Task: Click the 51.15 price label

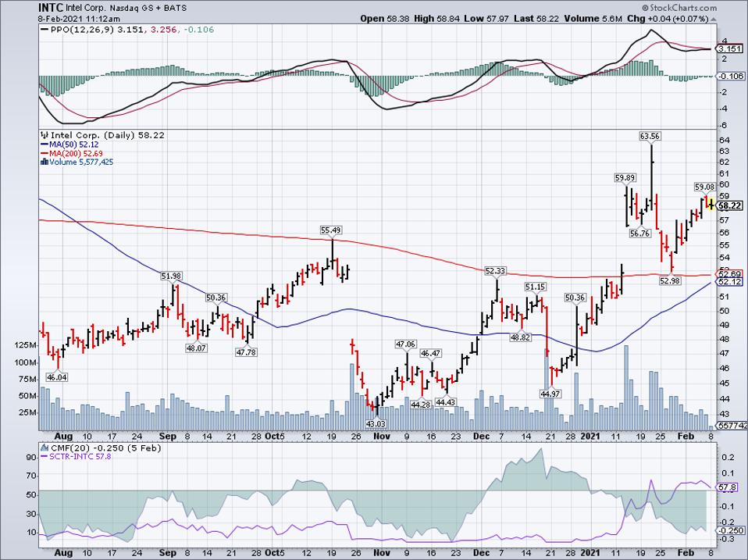Action: point(536,287)
